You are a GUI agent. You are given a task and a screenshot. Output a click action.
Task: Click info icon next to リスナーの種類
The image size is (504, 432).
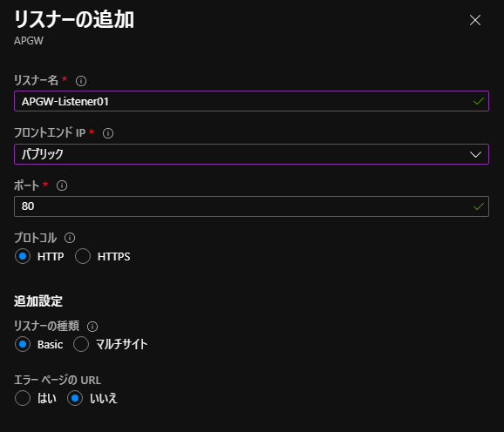92,327
